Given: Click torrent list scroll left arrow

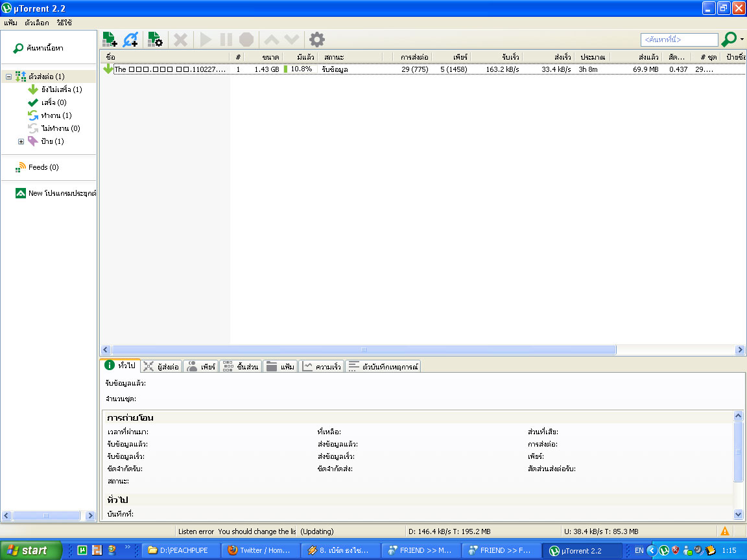Looking at the screenshot, I should pos(106,349).
